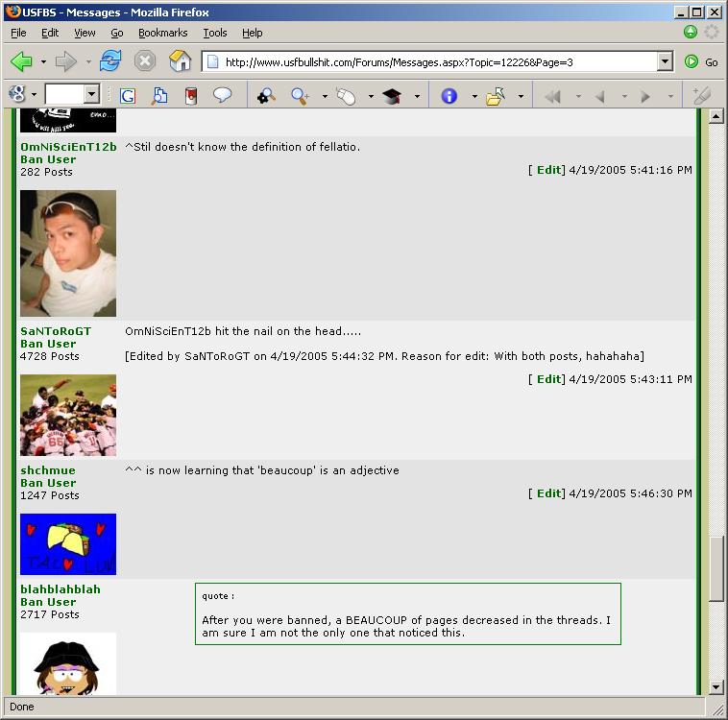Open blahblahblah user profile link
The height and width of the screenshot is (720, 728).
[61, 589]
